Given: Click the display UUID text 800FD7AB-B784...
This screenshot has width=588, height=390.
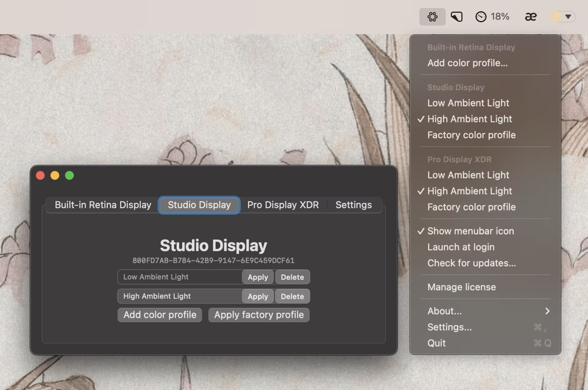Looking at the screenshot, I should [214, 261].
